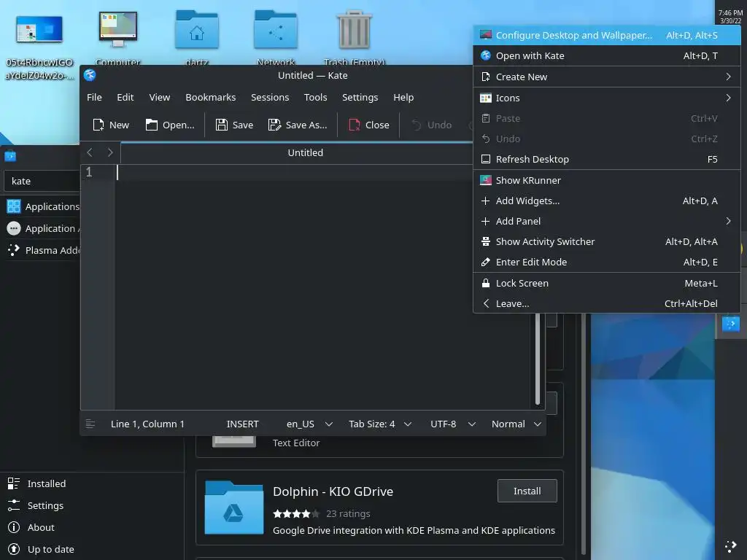Select Lock Screen in context menu
Viewport: 747px width, 560px height.
(x=606, y=283)
